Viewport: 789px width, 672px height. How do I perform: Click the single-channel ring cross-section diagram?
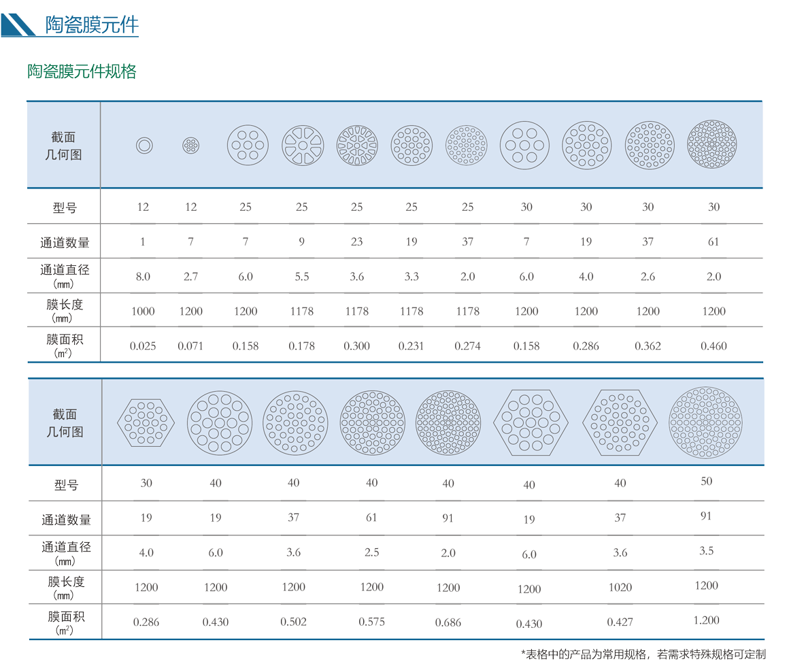tap(144, 146)
